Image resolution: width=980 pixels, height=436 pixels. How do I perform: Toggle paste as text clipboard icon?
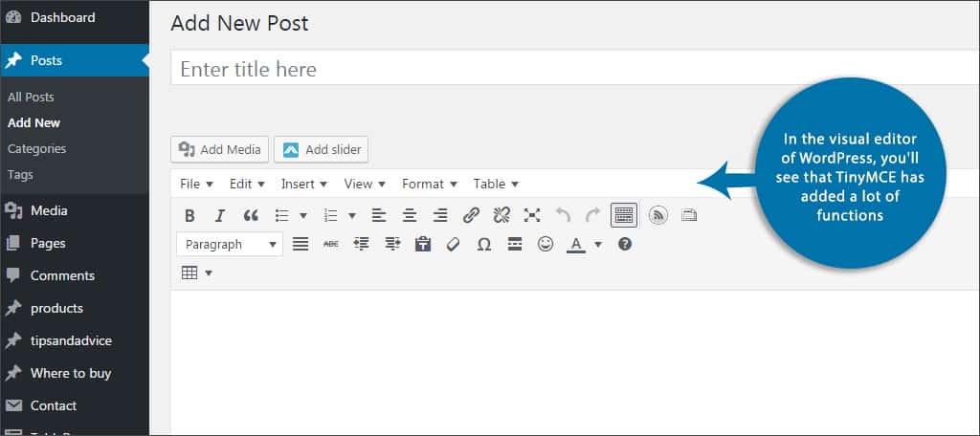(423, 245)
